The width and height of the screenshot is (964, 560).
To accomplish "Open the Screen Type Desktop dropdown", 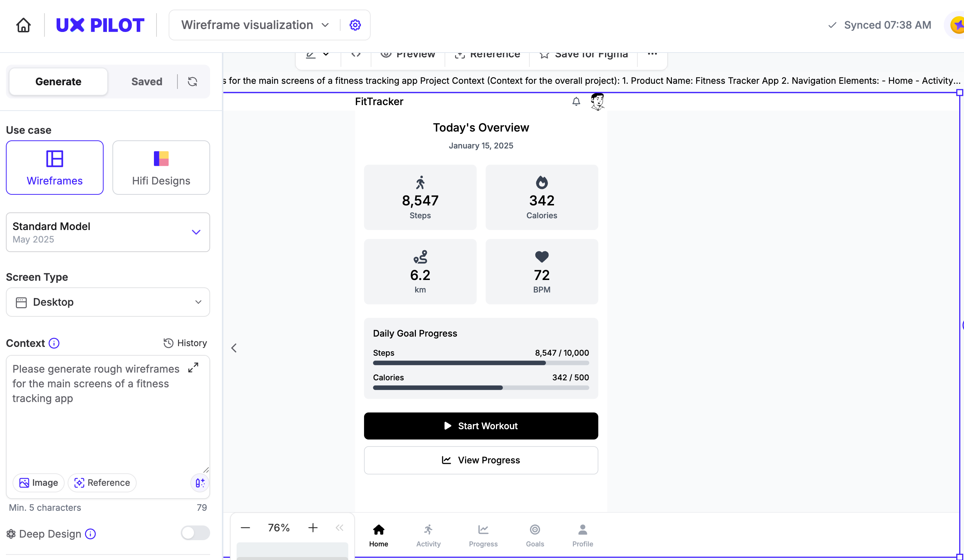I will (x=108, y=302).
